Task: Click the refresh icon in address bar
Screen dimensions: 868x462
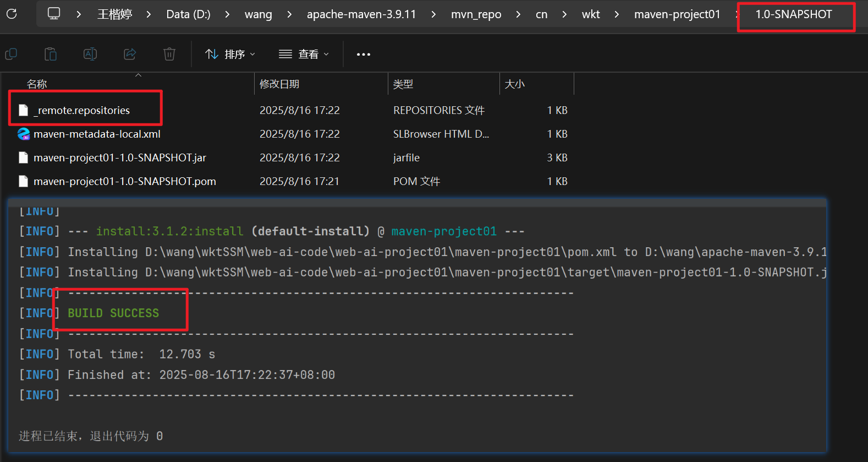Action: coord(12,14)
